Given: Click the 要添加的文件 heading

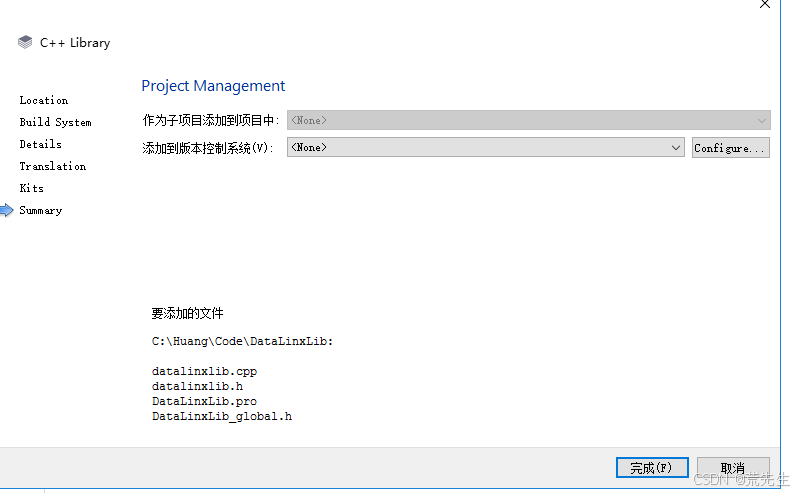Looking at the screenshot, I should click(188, 314).
